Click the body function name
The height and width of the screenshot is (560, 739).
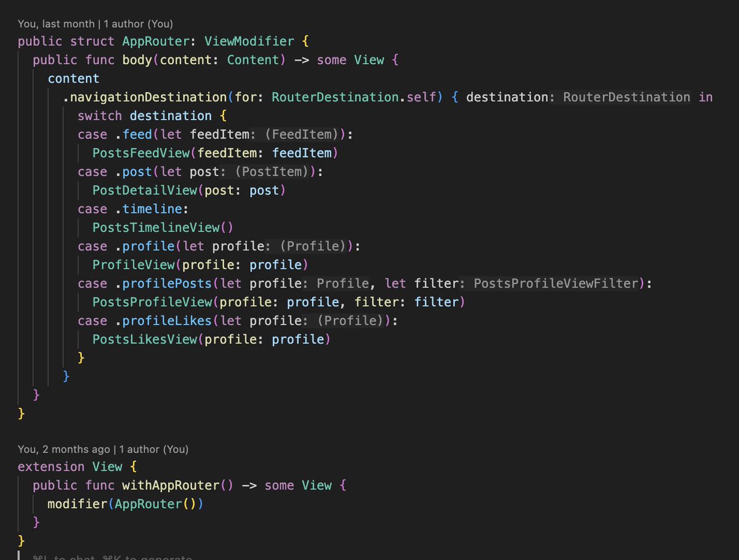[x=137, y=60]
